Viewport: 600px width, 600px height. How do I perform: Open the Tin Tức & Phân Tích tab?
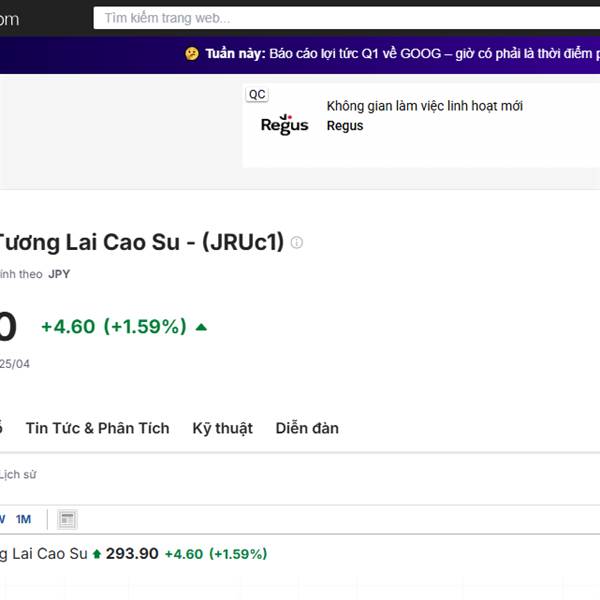click(x=98, y=428)
